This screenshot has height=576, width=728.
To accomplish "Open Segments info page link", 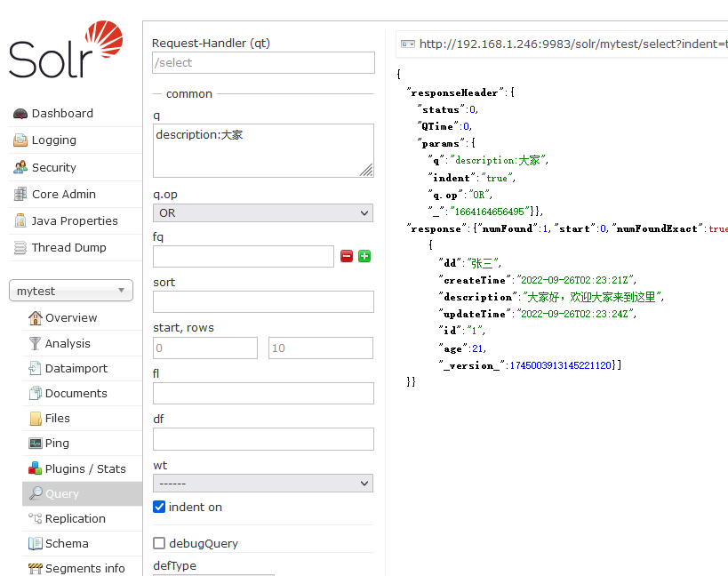I will point(85,568).
